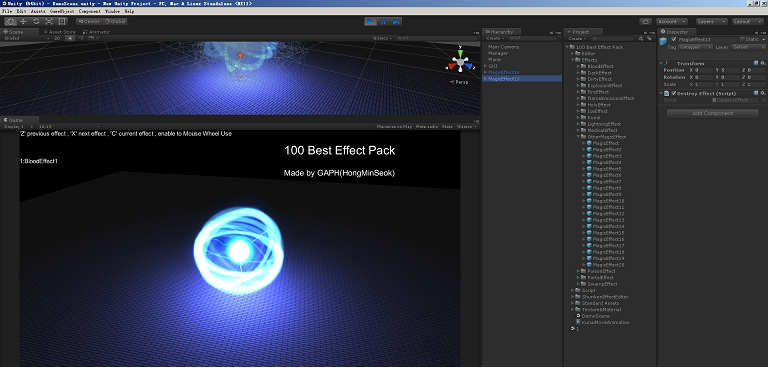Open the scene Gizmos dropdown
Screen dimensions: 768x381
click(382, 38)
